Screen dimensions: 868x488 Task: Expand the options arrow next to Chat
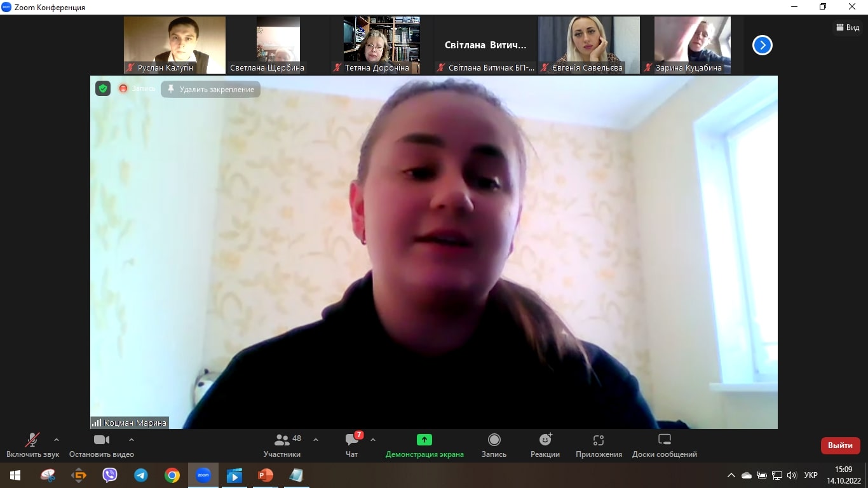(373, 439)
